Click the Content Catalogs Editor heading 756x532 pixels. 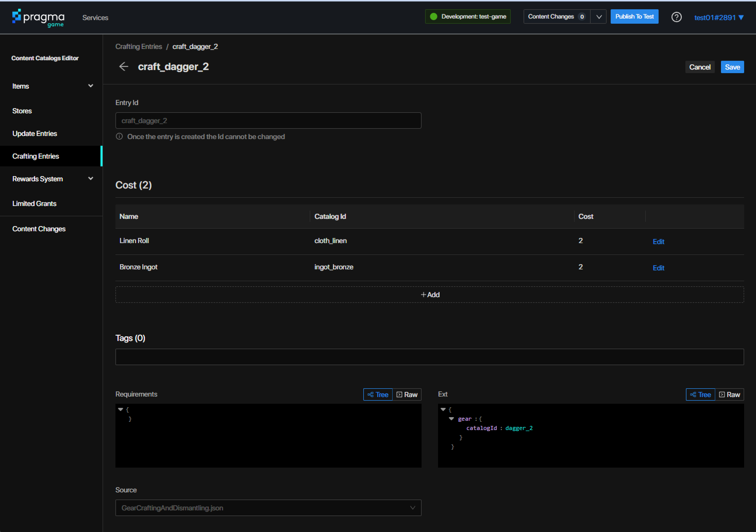[45, 58]
